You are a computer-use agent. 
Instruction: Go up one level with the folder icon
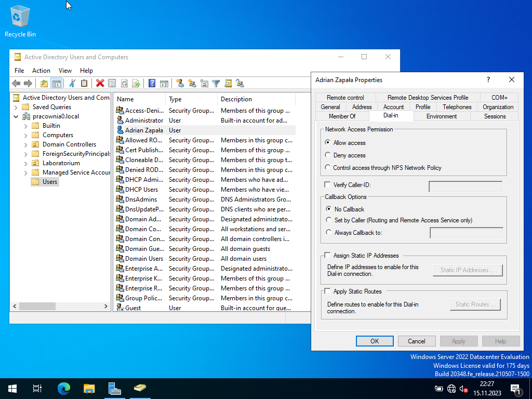(44, 83)
